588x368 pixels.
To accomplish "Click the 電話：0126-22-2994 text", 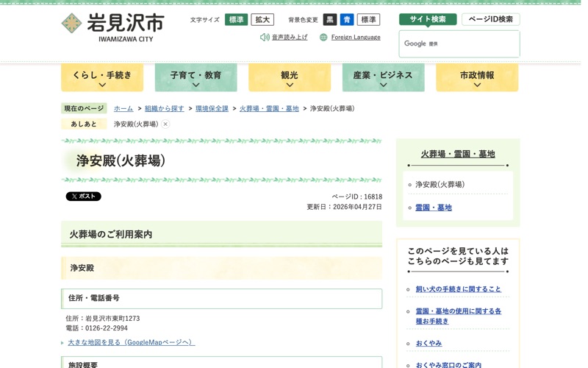I will [96, 328].
